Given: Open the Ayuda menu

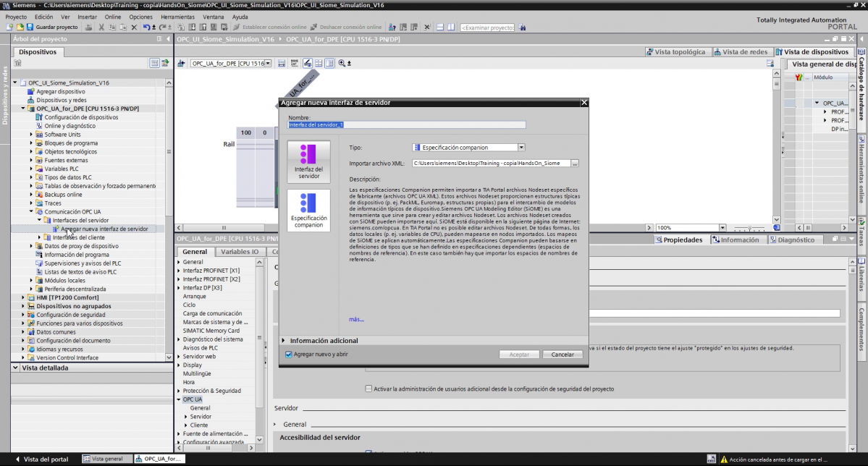Looking at the screenshot, I should (240, 17).
